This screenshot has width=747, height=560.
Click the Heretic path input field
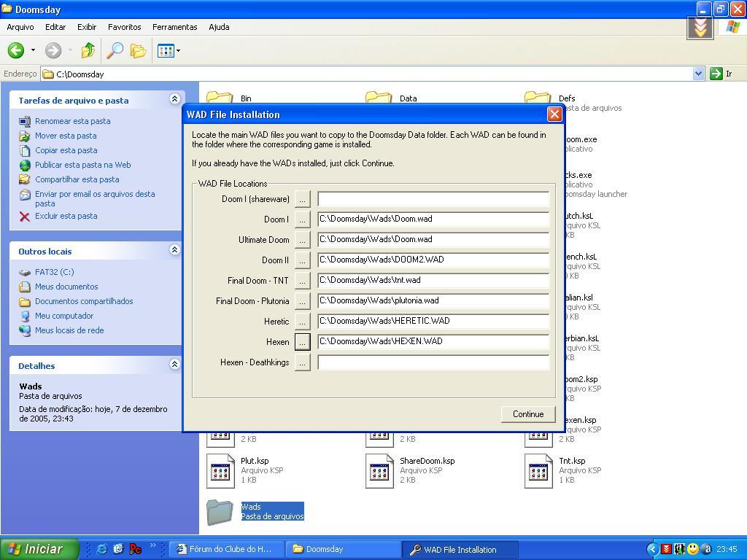click(433, 321)
